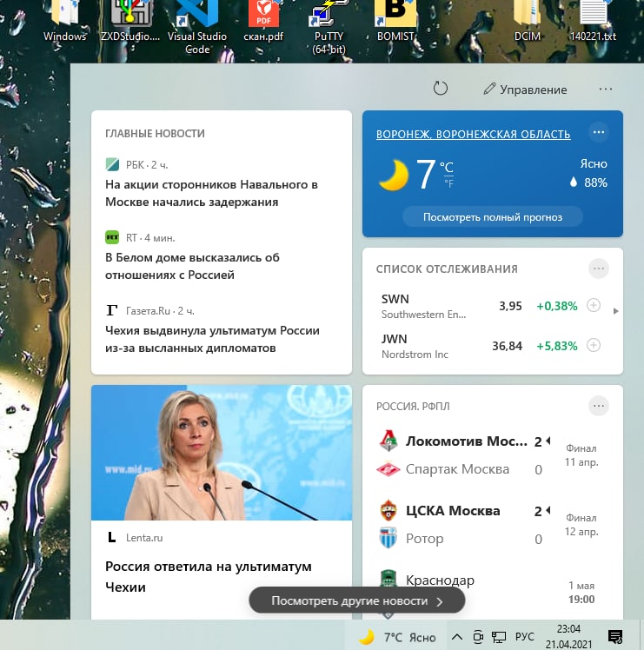Open the feed's top-right three-dots menu
The width and height of the screenshot is (644, 650).
coord(606,89)
